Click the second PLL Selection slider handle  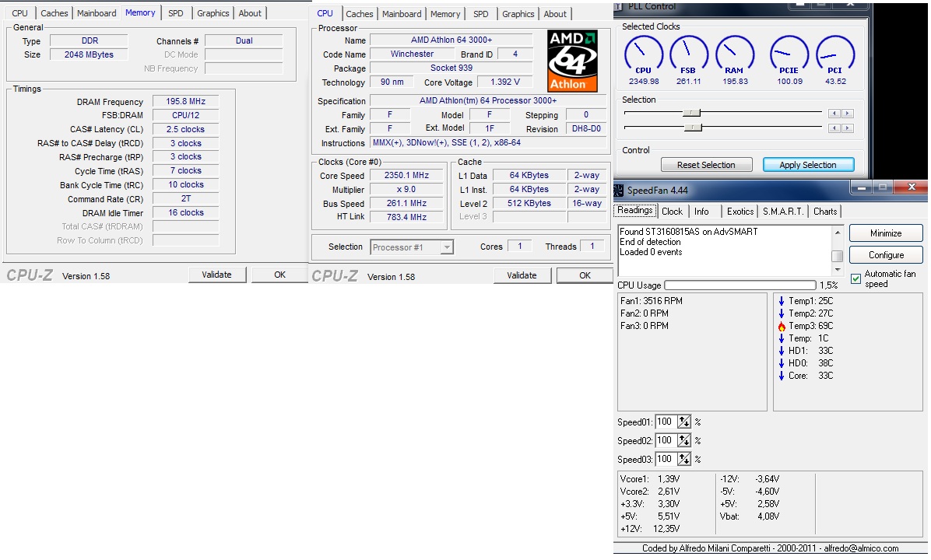coord(693,128)
